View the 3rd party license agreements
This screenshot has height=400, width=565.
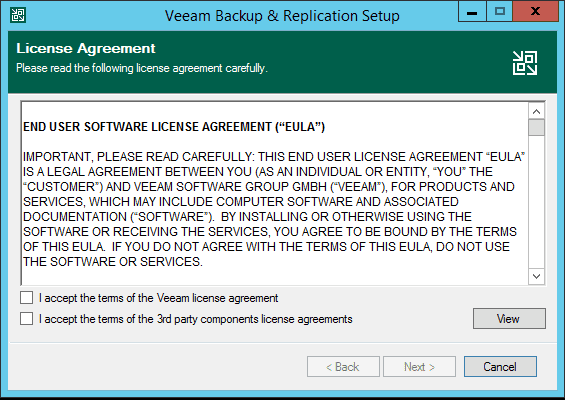click(509, 319)
